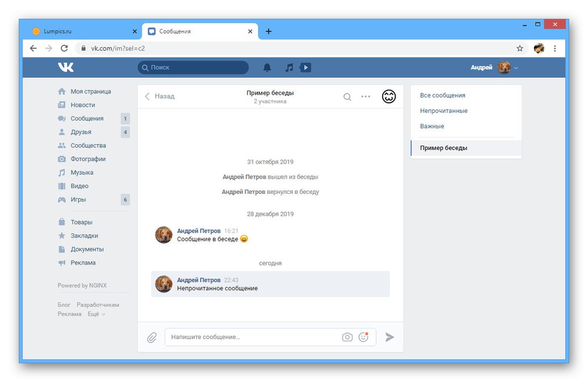Search within conversation magnifier icon
Image resolution: width=588 pixels, height=382 pixels.
pyautogui.click(x=348, y=97)
